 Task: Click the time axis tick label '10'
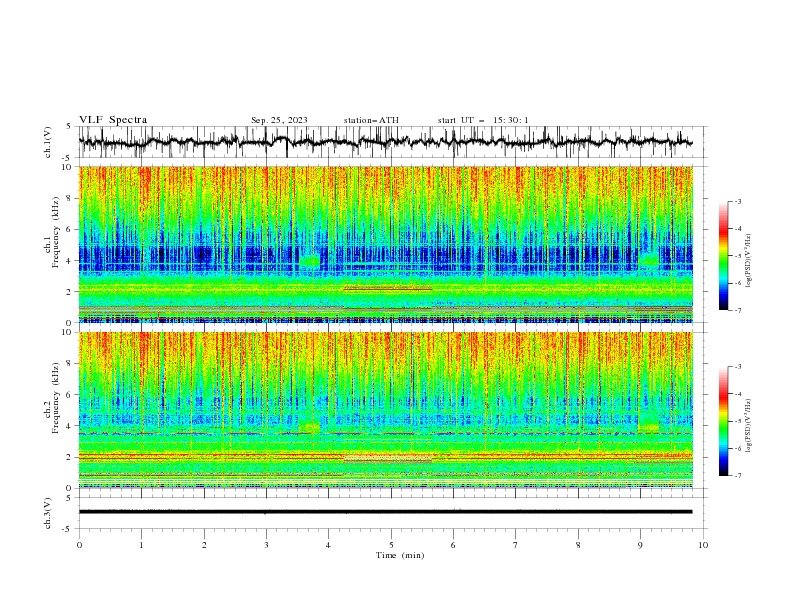tap(703, 545)
